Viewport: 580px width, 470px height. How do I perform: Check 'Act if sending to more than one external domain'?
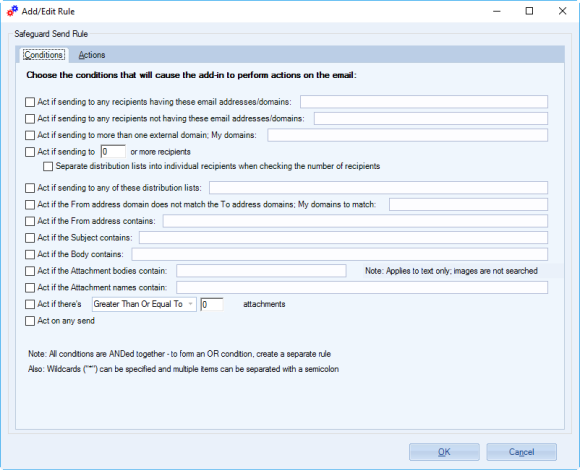click(x=30, y=135)
